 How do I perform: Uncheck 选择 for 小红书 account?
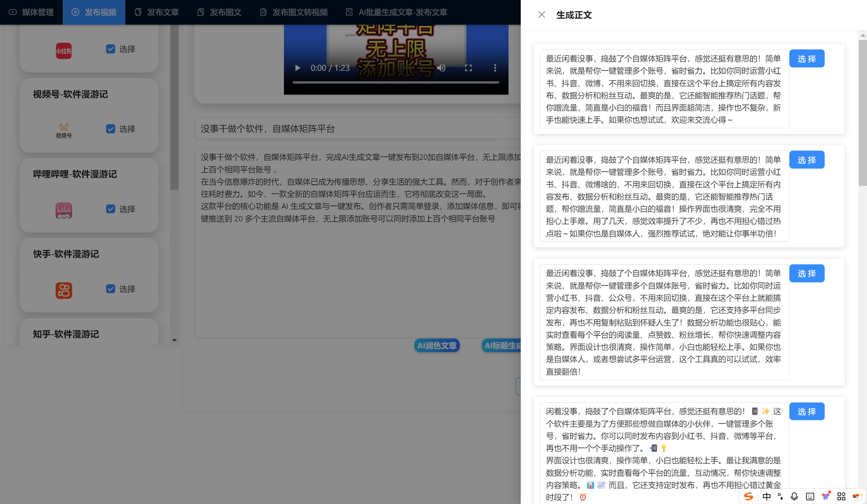pyautogui.click(x=110, y=49)
